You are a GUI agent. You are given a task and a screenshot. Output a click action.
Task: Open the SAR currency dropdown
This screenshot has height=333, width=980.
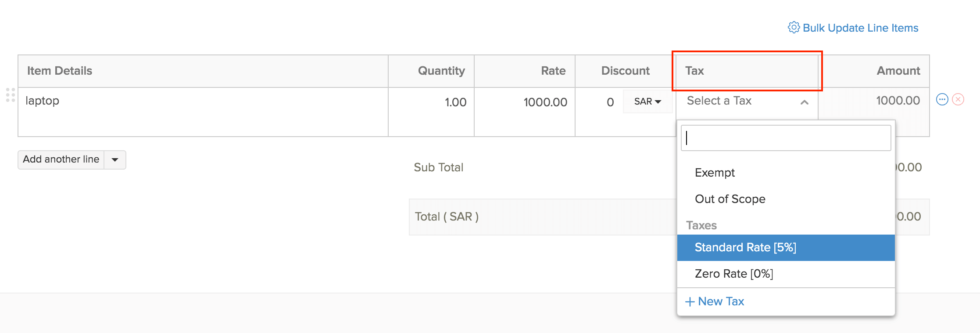coord(647,101)
